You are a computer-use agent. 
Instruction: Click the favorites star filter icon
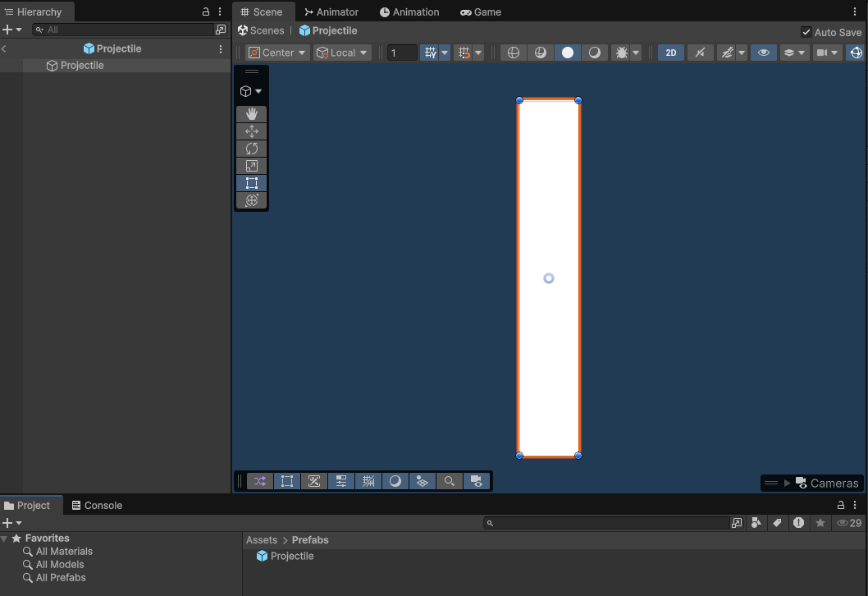pyautogui.click(x=820, y=523)
